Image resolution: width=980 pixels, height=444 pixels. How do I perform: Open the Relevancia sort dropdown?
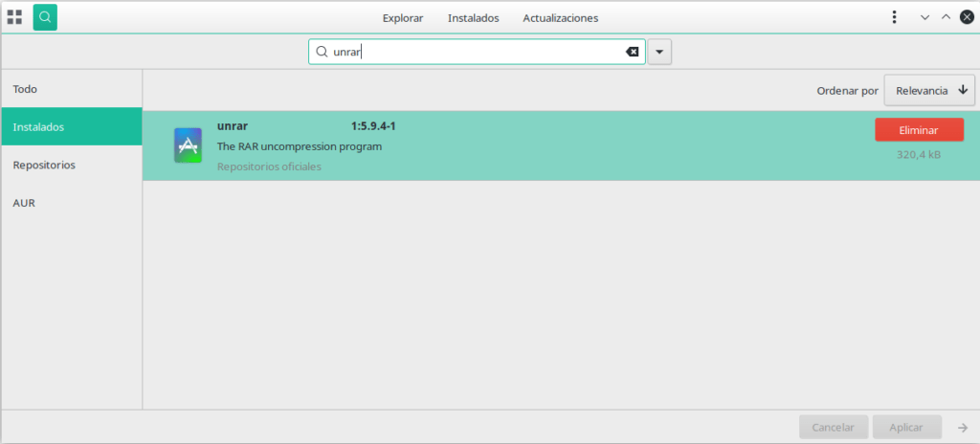[929, 91]
